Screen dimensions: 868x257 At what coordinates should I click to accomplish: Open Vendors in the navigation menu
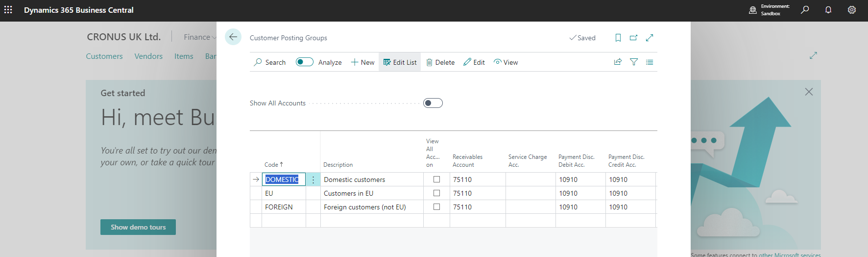(148, 56)
